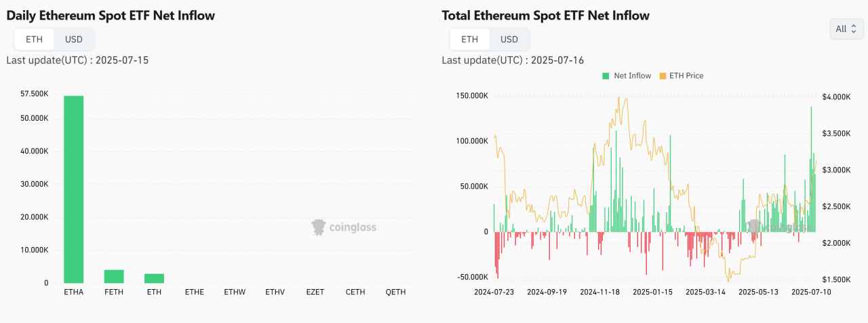Image resolution: width=868 pixels, height=323 pixels.
Task: Toggle ETH Price legend series
Action: (686, 76)
